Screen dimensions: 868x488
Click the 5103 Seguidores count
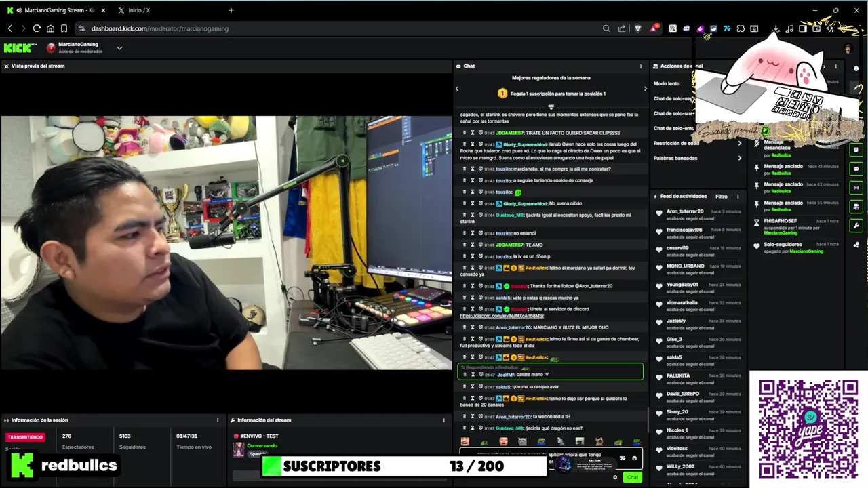pos(125,436)
